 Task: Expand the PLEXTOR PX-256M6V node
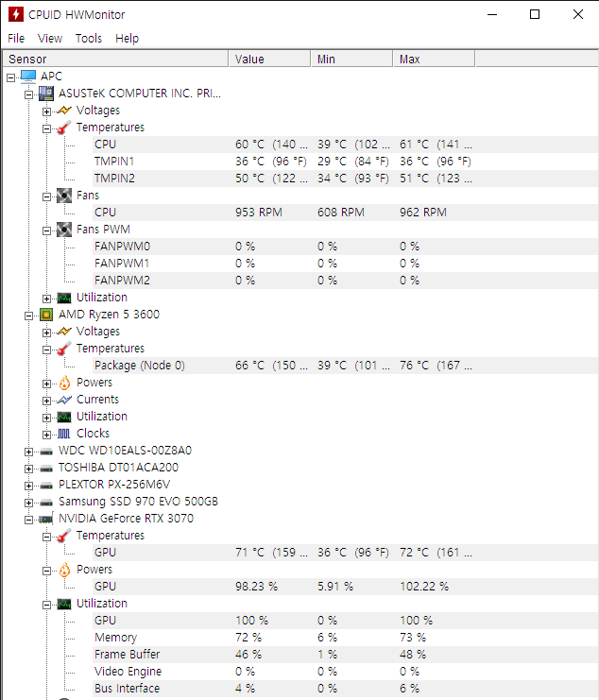[28, 486]
